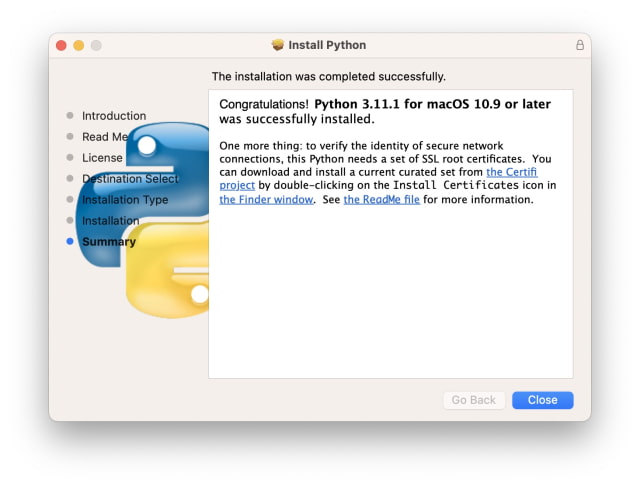Click the Installation step in the sidebar
The width and height of the screenshot is (640, 486).
[x=110, y=221]
